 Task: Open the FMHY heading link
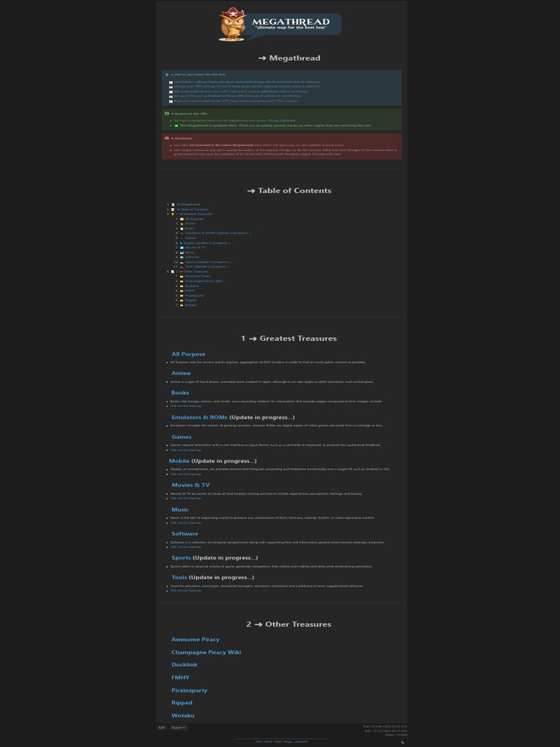coord(181,678)
